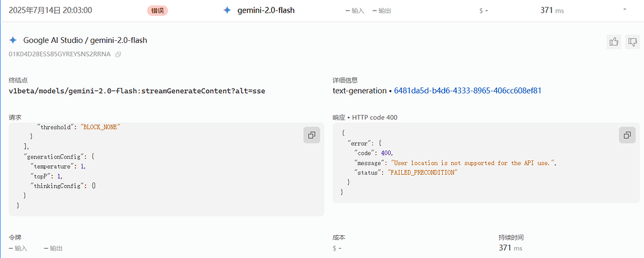Image resolution: width=644 pixels, height=258 pixels.
Task: Click the 持续时间 section label
Action: (511, 237)
